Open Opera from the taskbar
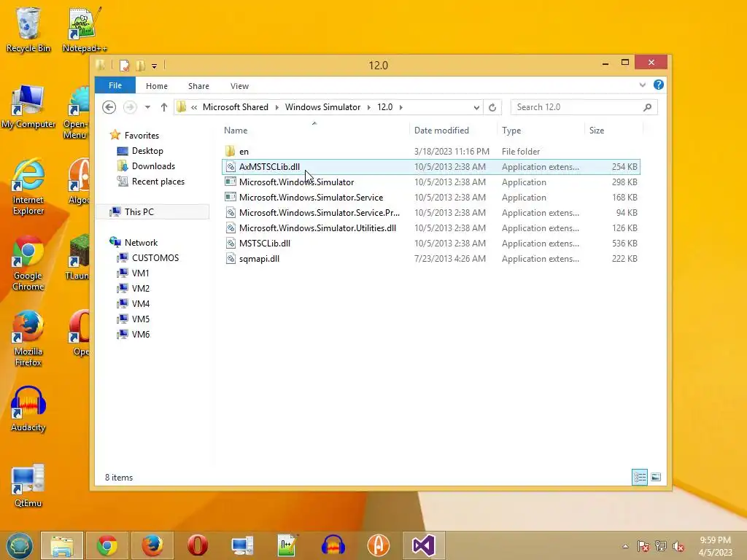Screen dimensions: 747x560 point(197,545)
